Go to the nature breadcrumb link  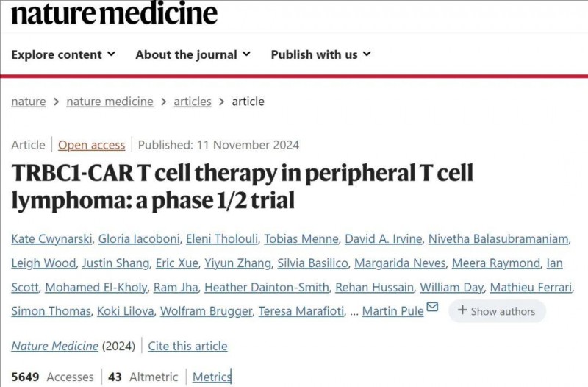[x=29, y=102]
